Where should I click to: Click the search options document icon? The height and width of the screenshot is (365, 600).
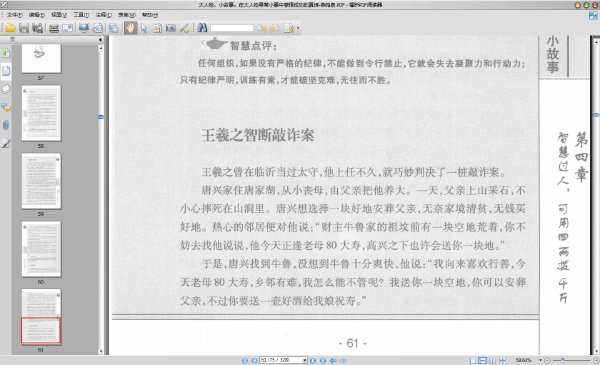pos(289,28)
